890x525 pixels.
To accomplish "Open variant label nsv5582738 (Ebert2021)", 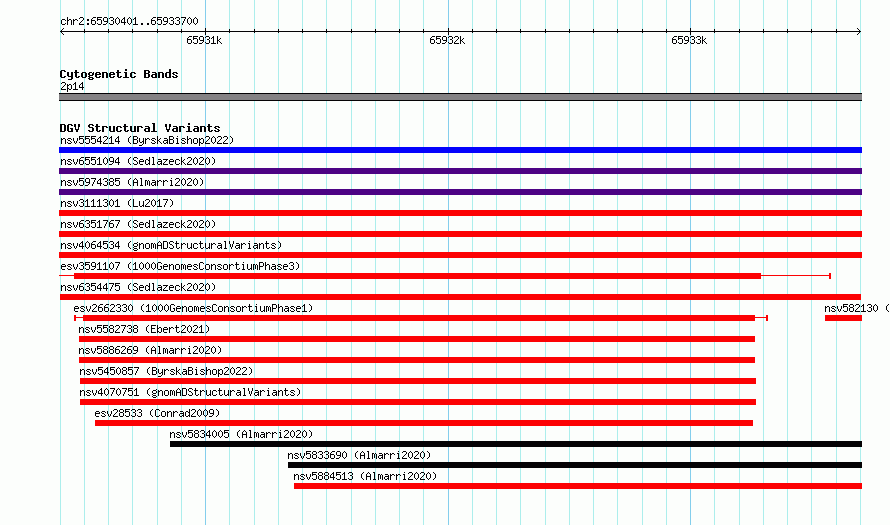I will click(x=144, y=329).
